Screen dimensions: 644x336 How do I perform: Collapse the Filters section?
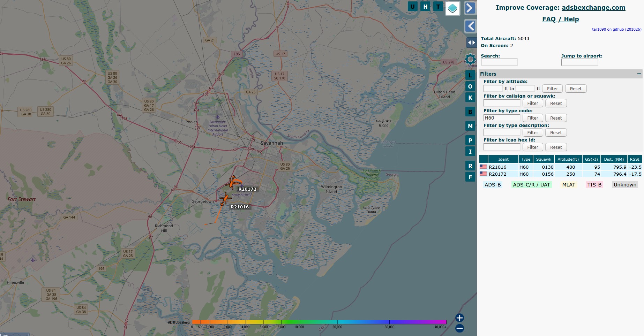pos(639,74)
